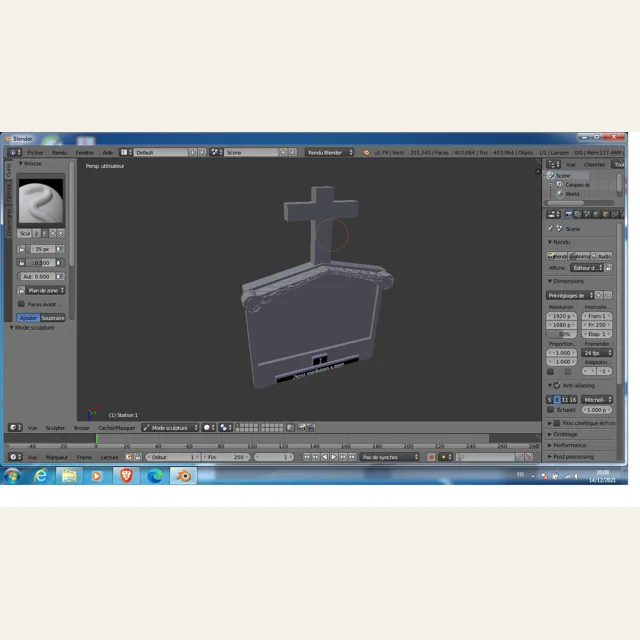
Task: Launch Blender from the Windows taskbar
Action: [x=183, y=476]
